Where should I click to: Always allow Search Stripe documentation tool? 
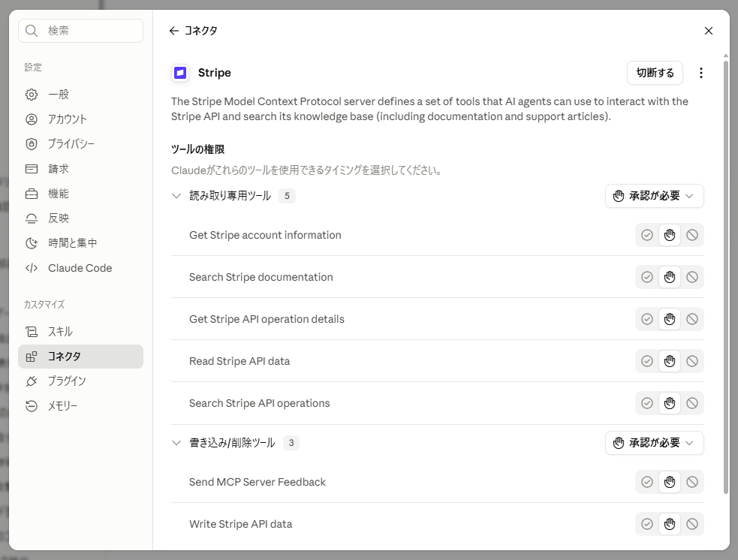pyautogui.click(x=647, y=277)
